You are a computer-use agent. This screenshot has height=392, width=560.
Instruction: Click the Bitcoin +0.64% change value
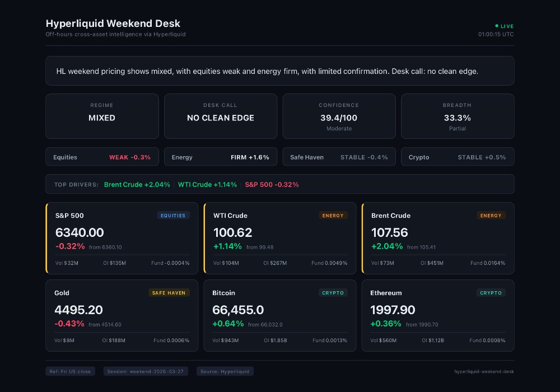click(228, 324)
